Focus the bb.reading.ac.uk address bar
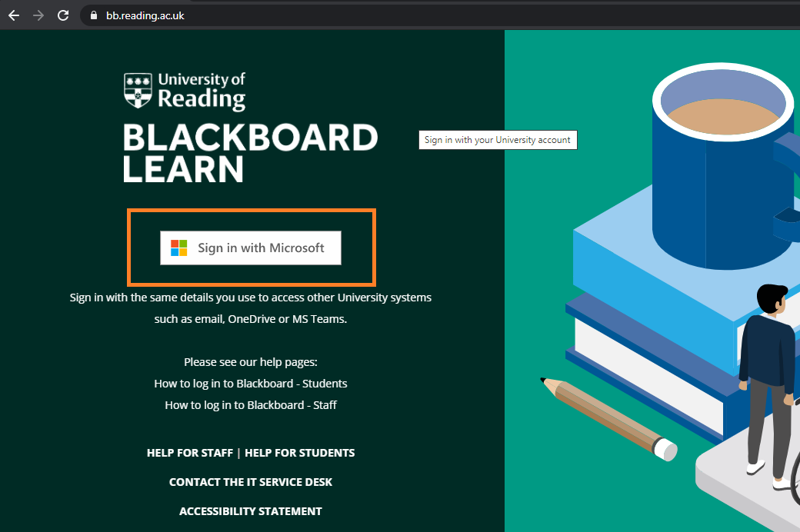800x532 pixels. (x=308, y=15)
